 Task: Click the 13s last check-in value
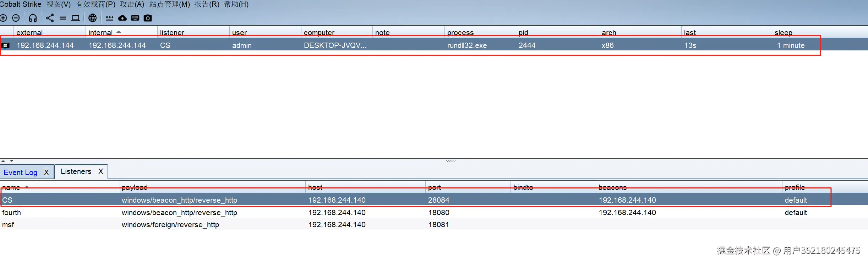point(690,45)
